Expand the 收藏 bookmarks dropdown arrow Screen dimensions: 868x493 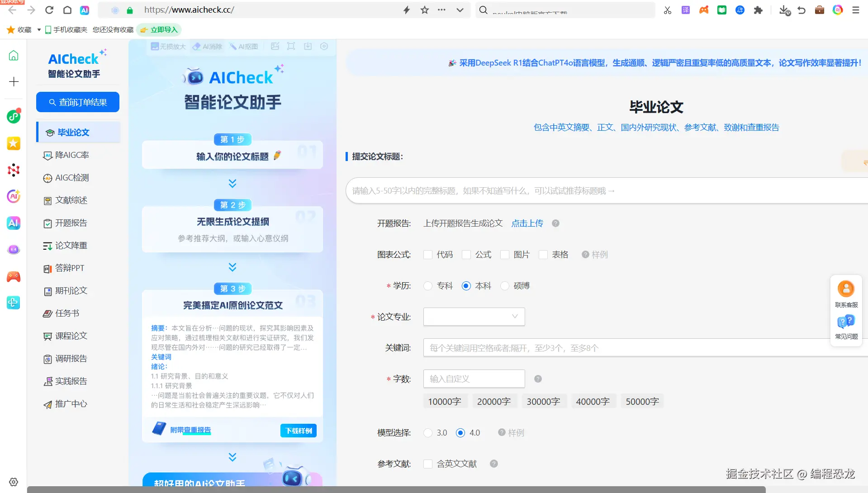(x=39, y=30)
